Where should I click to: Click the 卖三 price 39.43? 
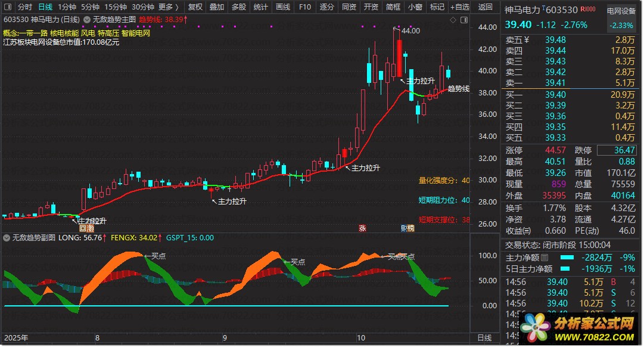(x=555, y=61)
